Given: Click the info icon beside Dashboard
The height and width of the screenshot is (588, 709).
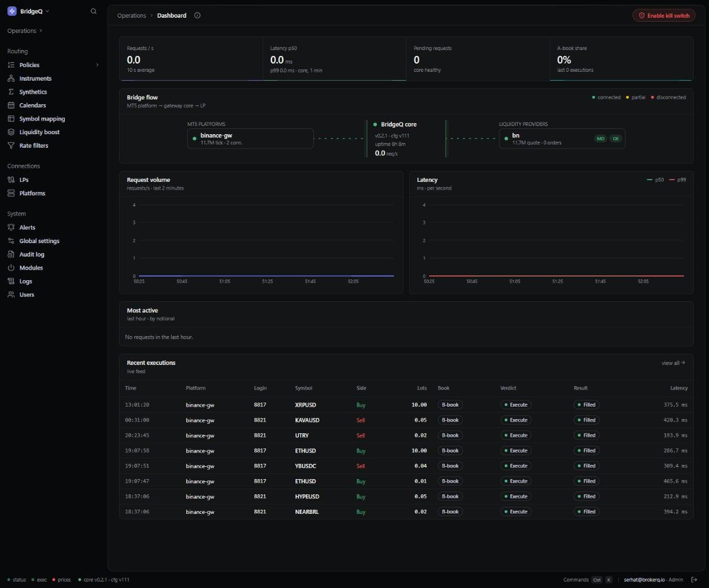Looking at the screenshot, I should 197,15.
